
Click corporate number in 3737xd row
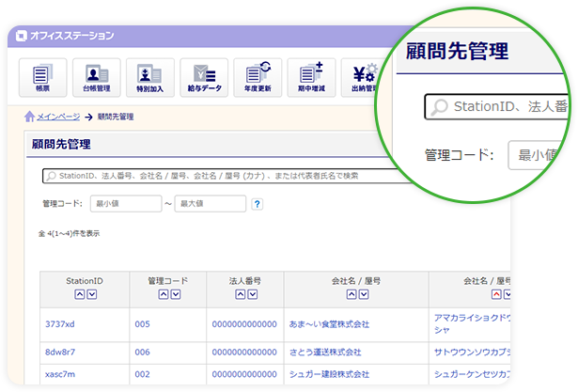click(x=244, y=324)
